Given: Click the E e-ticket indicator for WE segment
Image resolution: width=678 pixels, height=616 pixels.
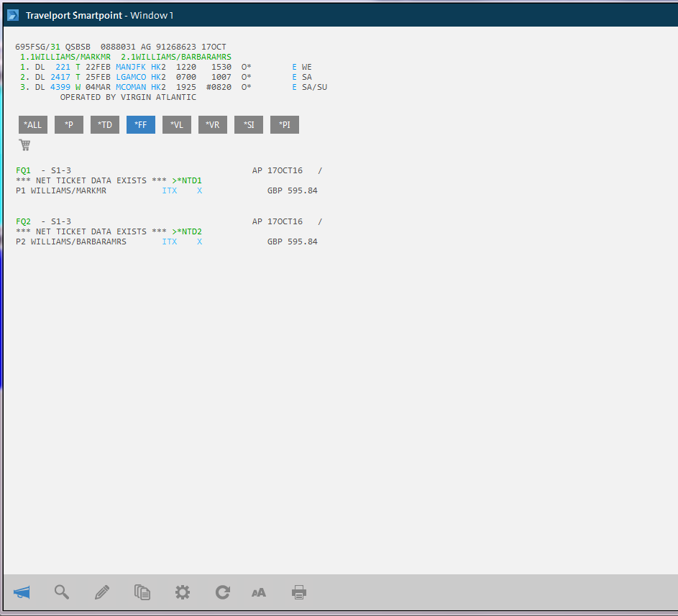Looking at the screenshot, I should (295, 67).
